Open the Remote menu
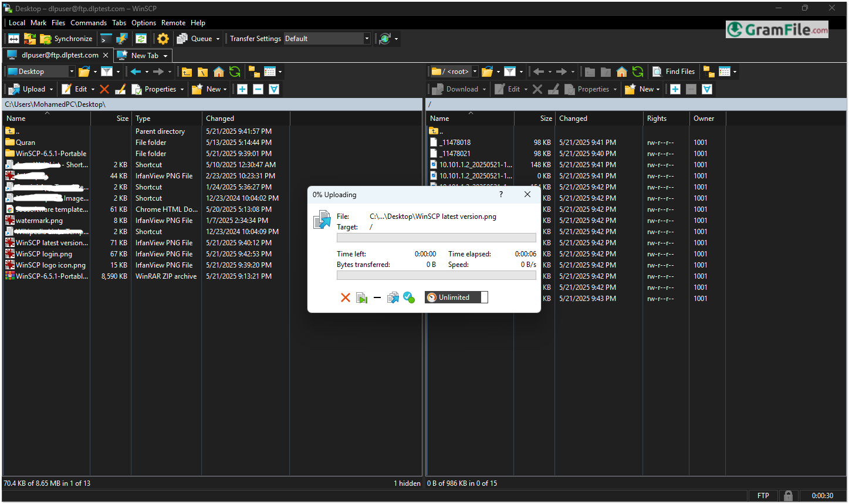This screenshot has width=849, height=504. (173, 23)
